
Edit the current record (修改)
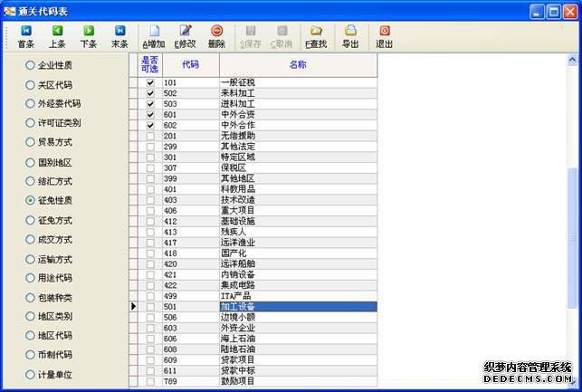point(186,36)
